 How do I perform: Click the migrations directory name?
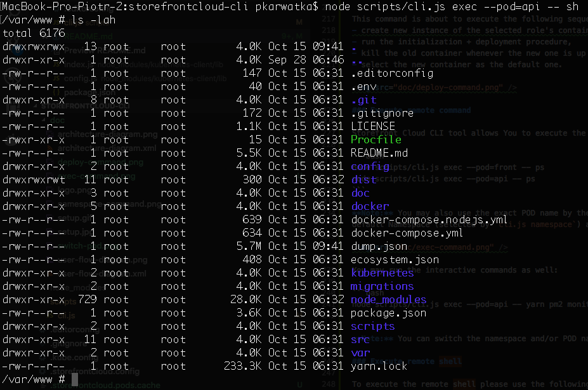382,286
